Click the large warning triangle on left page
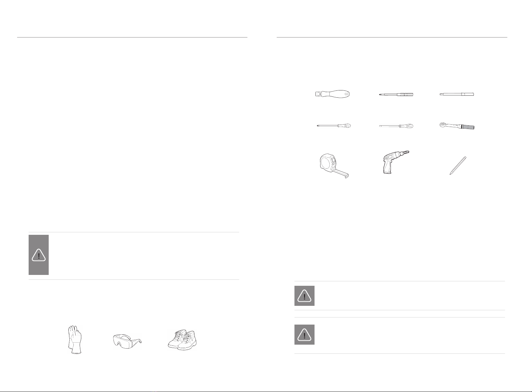 pyautogui.click(x=38, y=255)
